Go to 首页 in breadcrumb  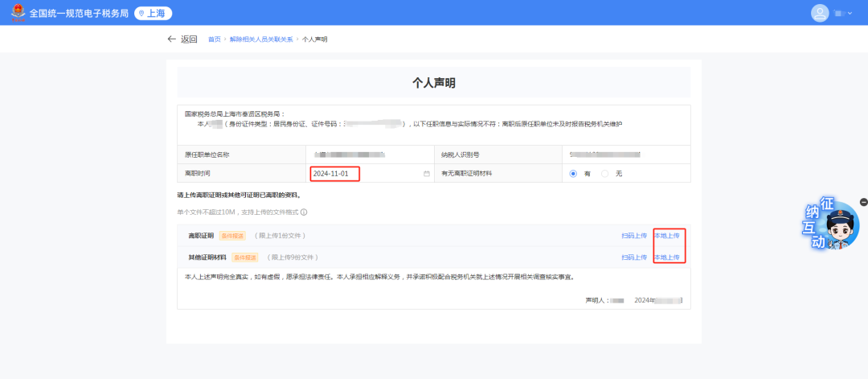tap(214, 39)
